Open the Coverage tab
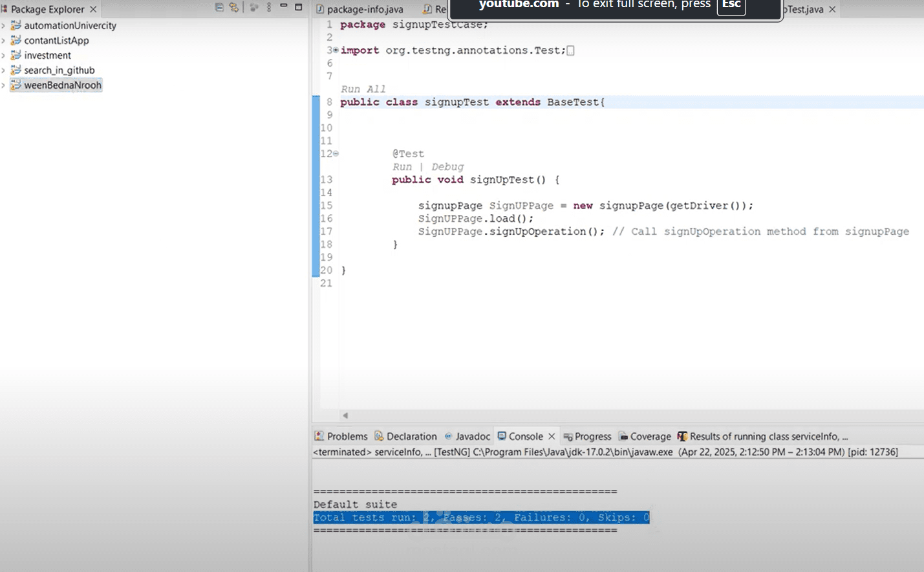Screen dimensions: 924x572 pyautogui.click(x=645, y=437)
